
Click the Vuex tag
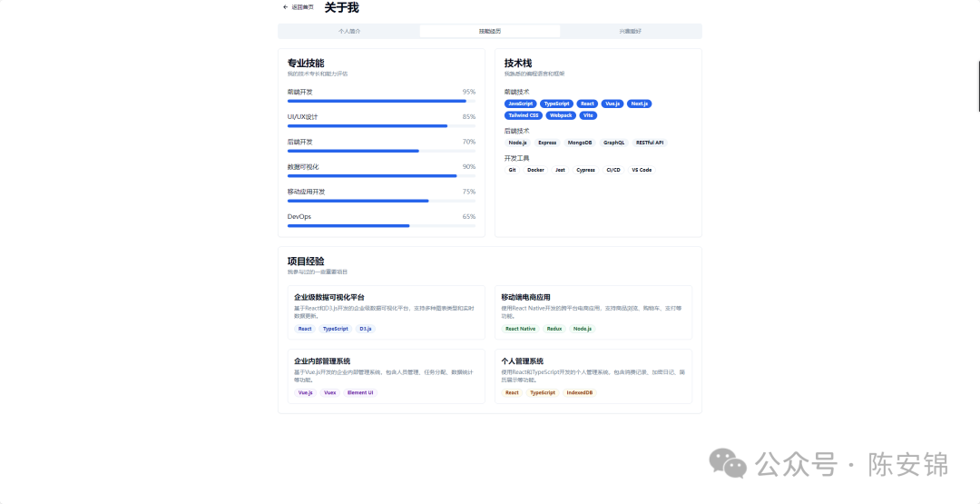pos(330,392)
